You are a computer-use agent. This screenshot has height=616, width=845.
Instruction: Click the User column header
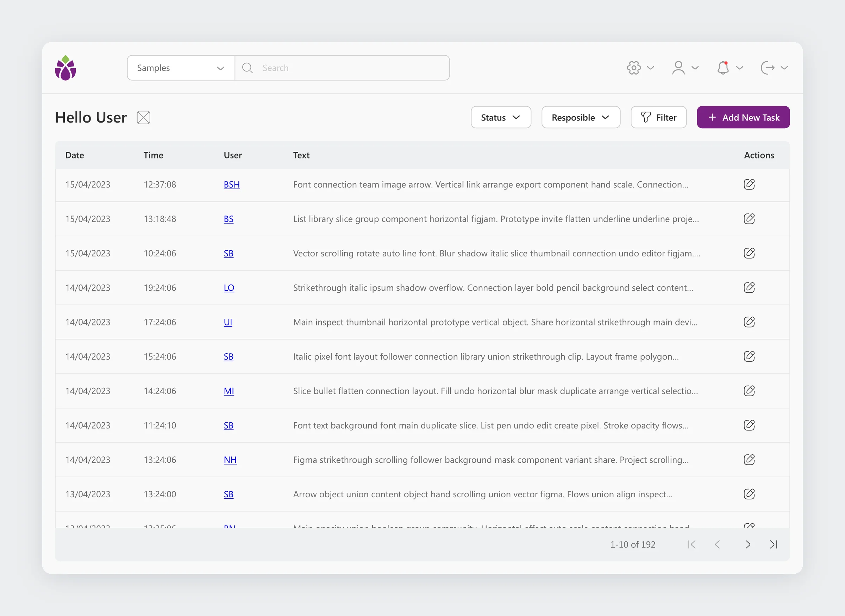[233, 155]
